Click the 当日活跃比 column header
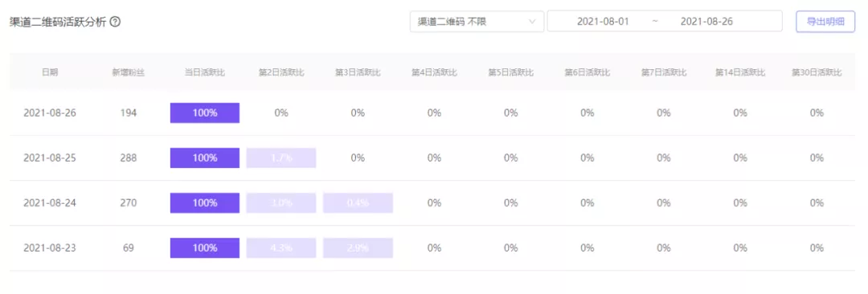The image size is (868, 294). [x=205, y=72]
